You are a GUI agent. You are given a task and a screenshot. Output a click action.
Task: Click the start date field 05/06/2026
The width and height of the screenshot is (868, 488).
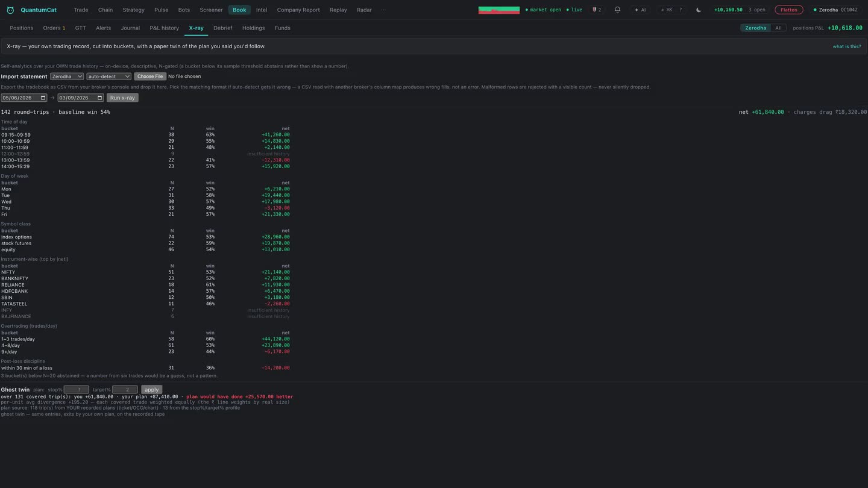(24, 98)
